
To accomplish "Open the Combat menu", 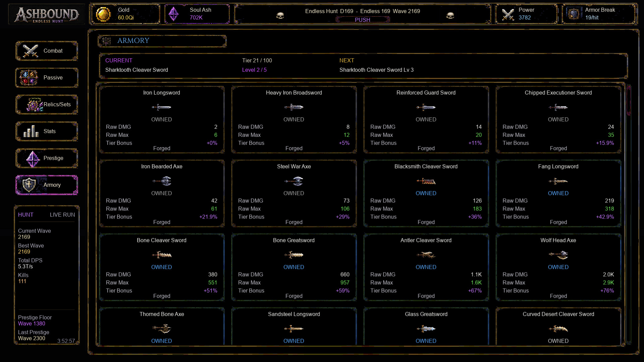I will point(47,51).
